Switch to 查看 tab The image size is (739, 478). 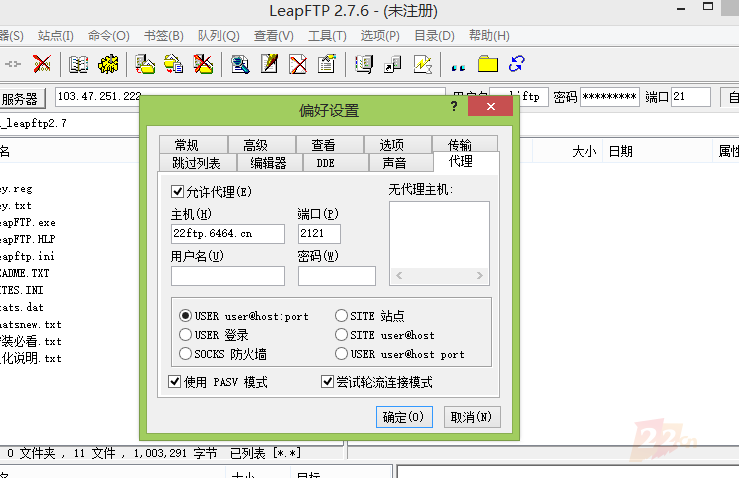(330, 145)
